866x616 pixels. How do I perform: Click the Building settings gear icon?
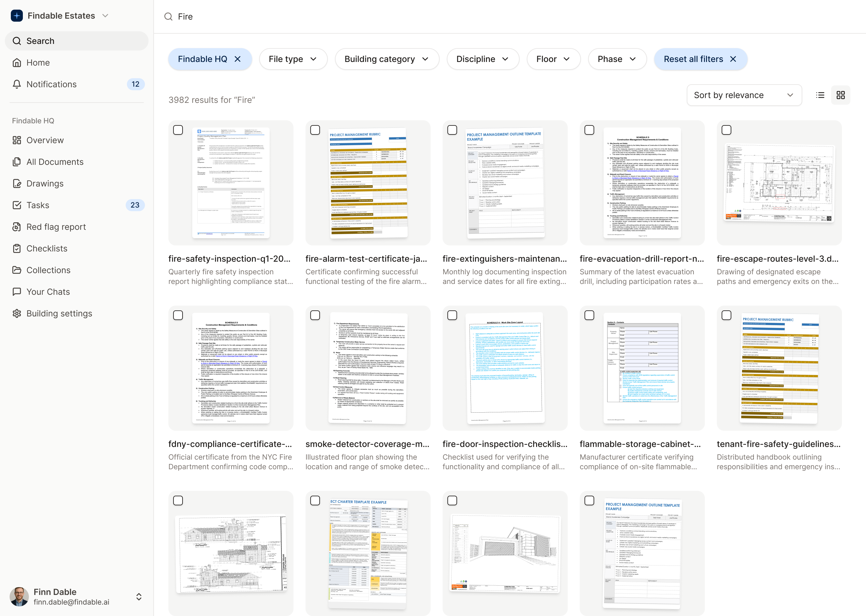[x=17, y=313]
